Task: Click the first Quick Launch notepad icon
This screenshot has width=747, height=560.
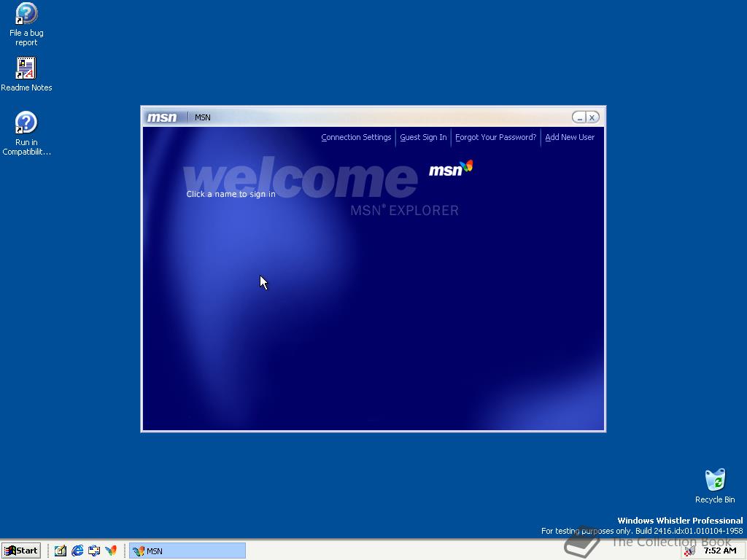Action: pos(60,551)
